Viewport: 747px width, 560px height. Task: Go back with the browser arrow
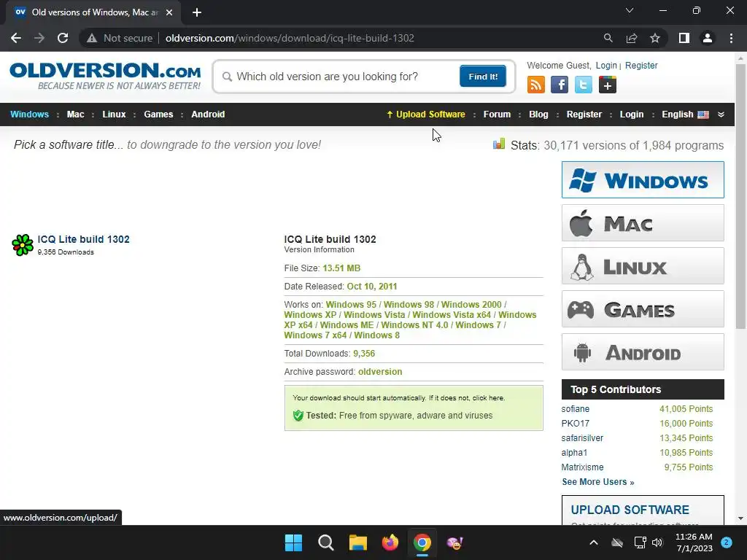[x=16, y=38]
